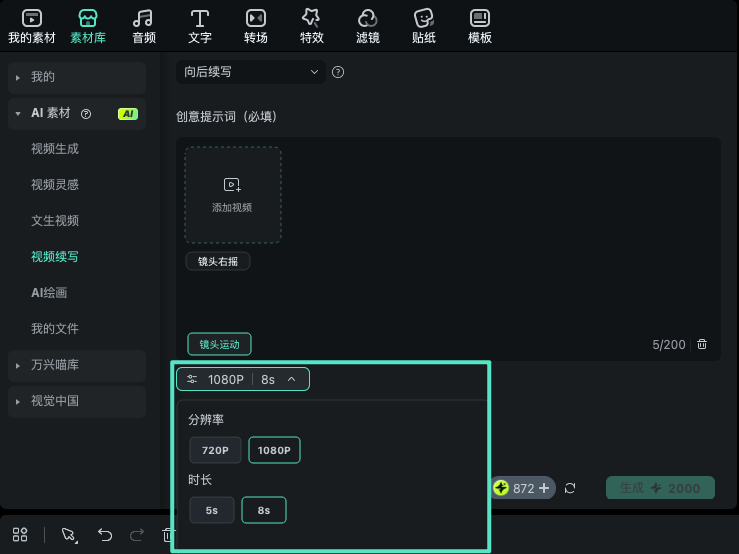Screen dimensions: 739x554
Task: Open the 向后续写 dropdown
Action: 251,72
